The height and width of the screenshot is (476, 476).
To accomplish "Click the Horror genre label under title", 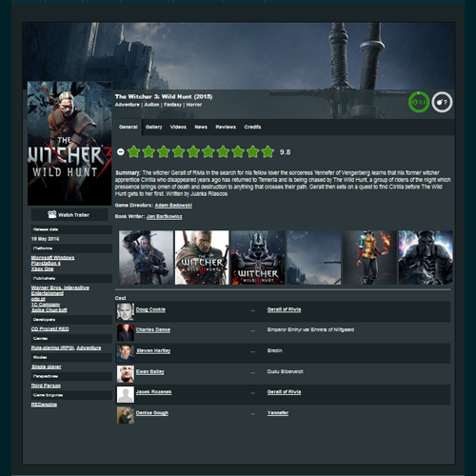I will [x=194, y=105].
